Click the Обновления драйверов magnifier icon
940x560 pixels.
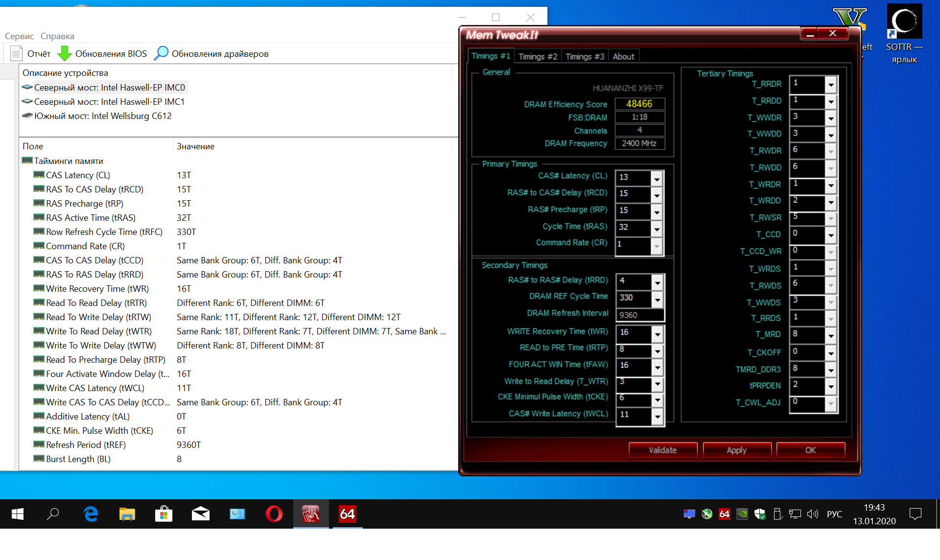(x=161, y=53)
